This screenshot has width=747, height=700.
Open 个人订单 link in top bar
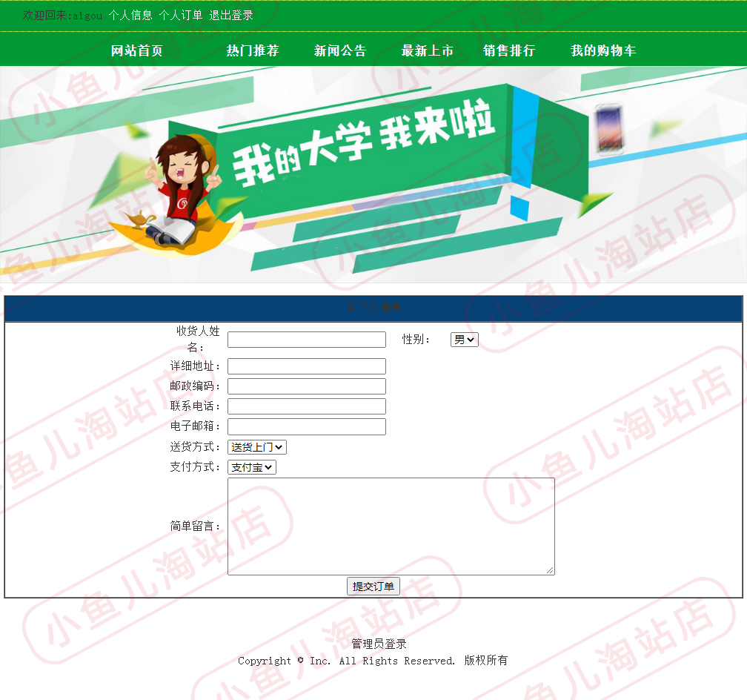coord(181,16)
